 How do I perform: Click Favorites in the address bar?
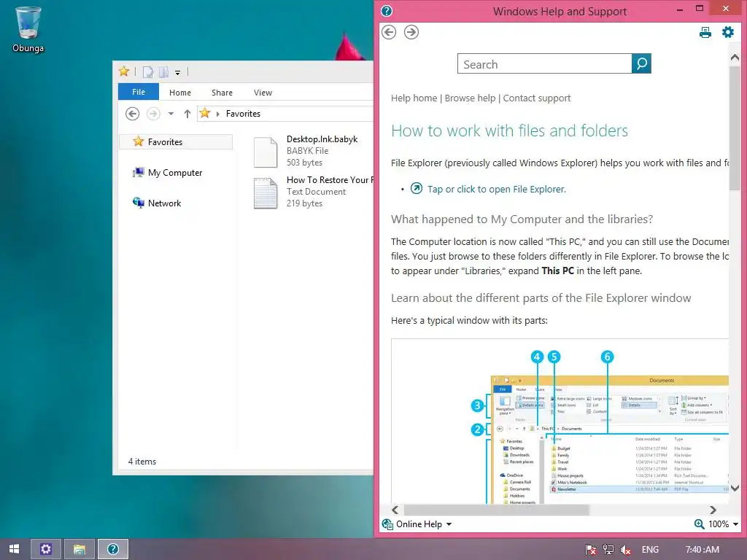[x=243, y=114]
